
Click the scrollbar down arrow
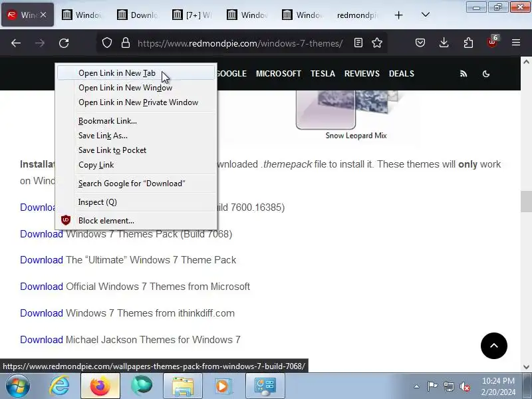click(x=526, y=367)
